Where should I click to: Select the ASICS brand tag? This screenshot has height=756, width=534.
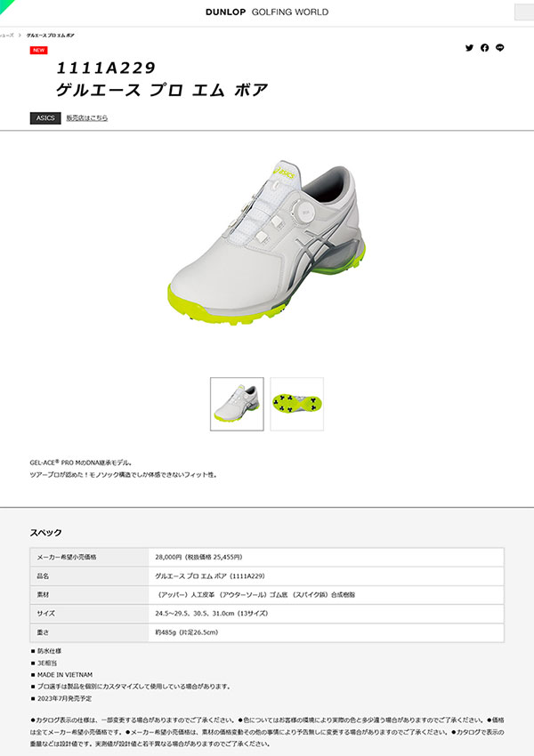click(45, 118)
